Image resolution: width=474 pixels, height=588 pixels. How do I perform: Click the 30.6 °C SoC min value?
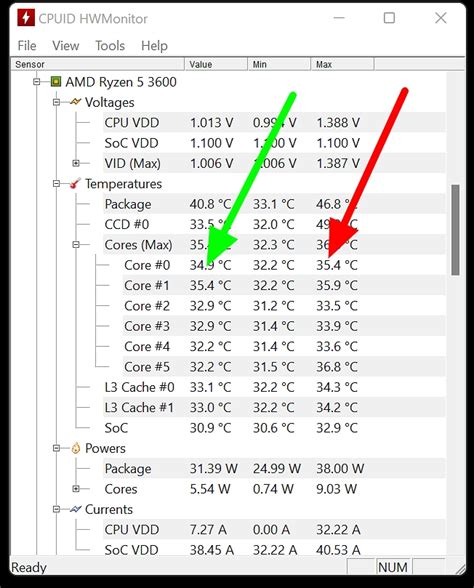click(273, 428)
